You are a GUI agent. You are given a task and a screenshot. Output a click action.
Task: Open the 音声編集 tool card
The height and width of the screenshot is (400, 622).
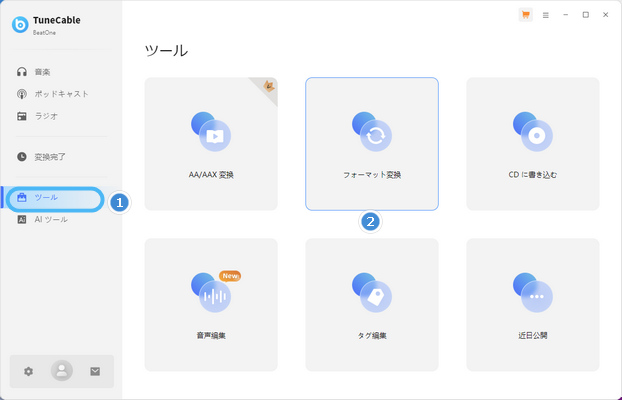tap(211, 305)
